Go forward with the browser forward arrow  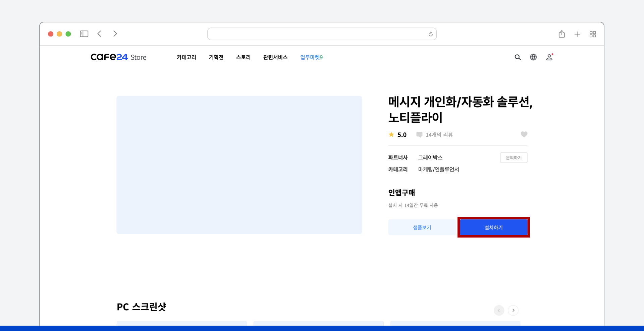click(x=115, y=34)
